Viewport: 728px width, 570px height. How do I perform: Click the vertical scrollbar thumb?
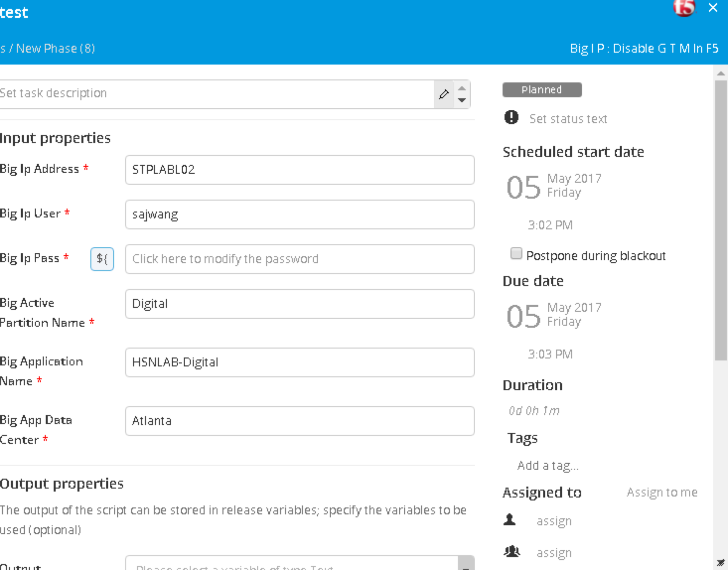click(721, 220)
